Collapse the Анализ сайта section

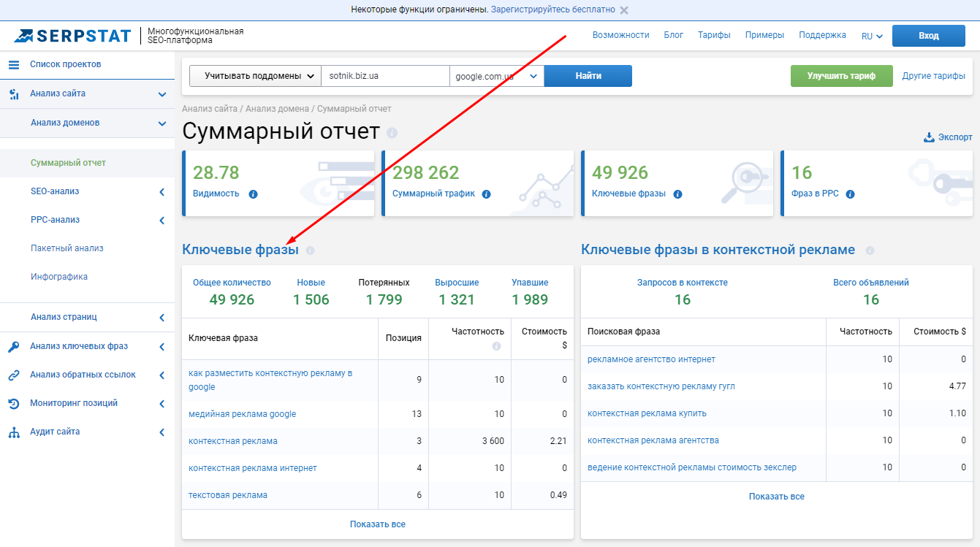[162, 94]
